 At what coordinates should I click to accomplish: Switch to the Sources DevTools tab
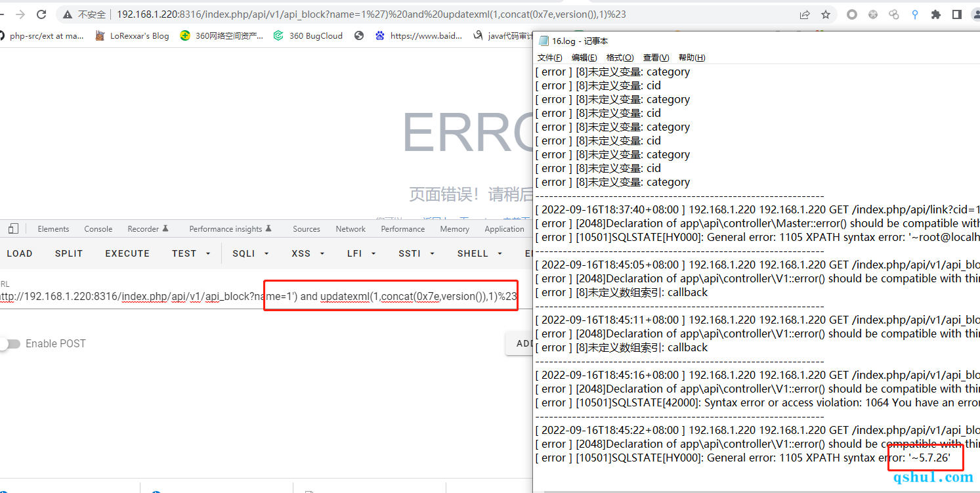307,229
